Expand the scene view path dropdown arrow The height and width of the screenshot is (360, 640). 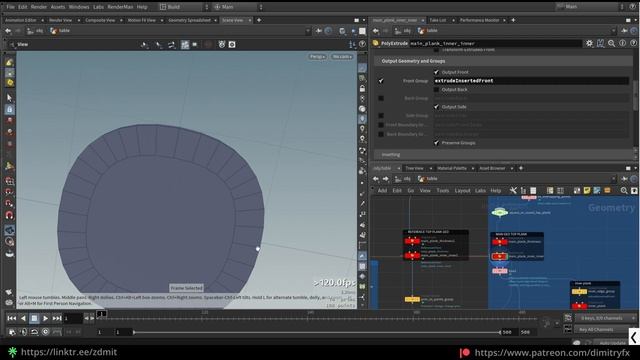pyautogui.click(x=308, y=31)
